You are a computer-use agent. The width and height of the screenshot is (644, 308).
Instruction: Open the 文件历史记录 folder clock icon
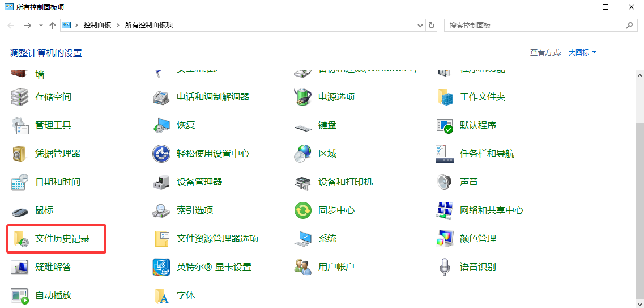click(20, 238)
